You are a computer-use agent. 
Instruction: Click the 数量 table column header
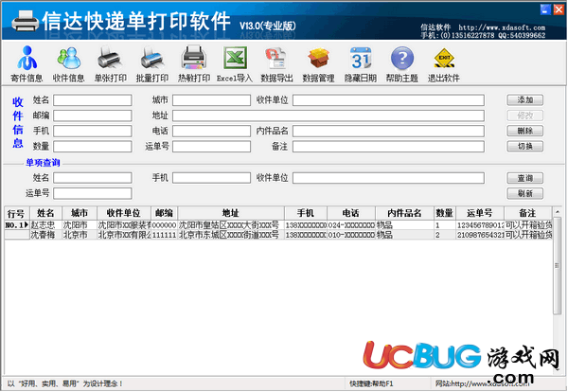tap(445, 213)
